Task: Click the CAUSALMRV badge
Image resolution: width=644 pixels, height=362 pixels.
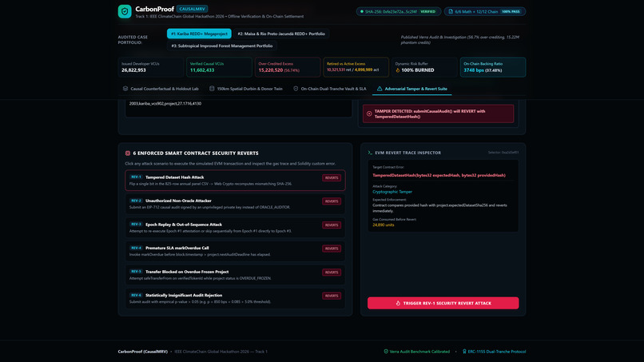Action: click(x=193, y=9)
